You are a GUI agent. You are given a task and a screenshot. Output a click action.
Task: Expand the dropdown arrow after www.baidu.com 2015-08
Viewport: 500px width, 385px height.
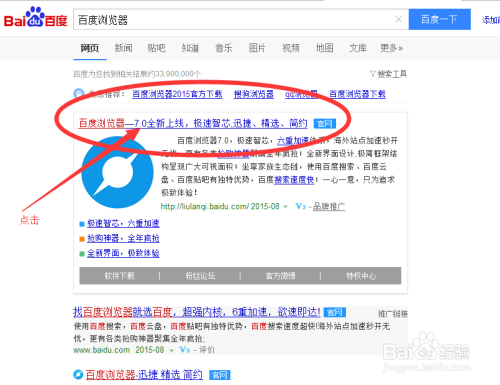coord(172,350)
